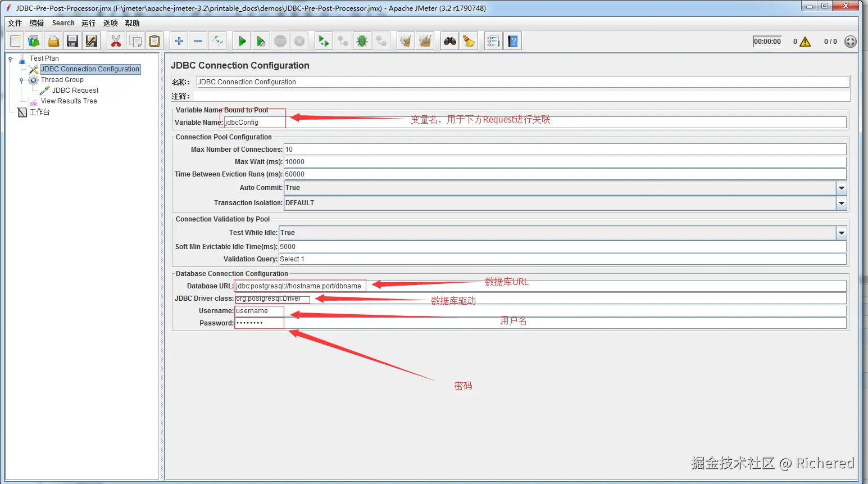
Task: Open the 编辑 menu
Action: tap(37, 23)
